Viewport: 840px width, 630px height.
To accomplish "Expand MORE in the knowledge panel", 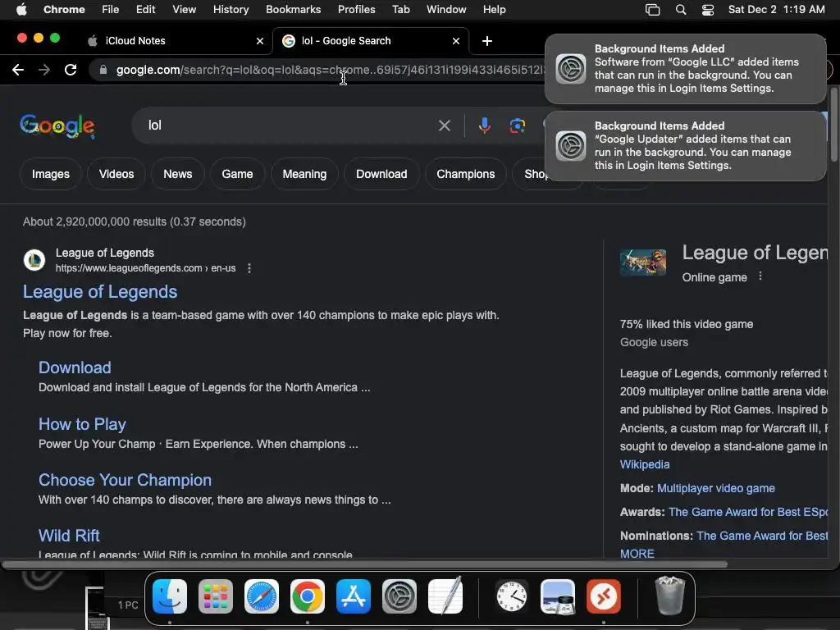I will click(x=637, y=554).
